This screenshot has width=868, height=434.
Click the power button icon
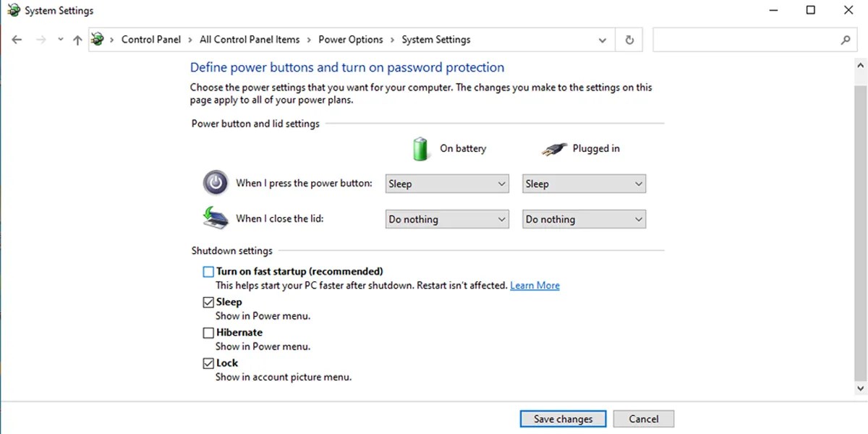(215, 183)
